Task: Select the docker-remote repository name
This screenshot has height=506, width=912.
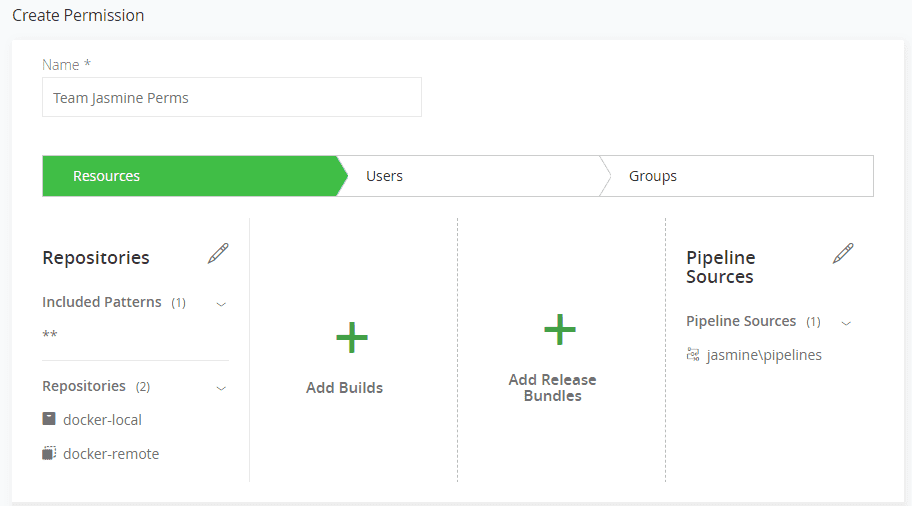Action: coord(111,454)
